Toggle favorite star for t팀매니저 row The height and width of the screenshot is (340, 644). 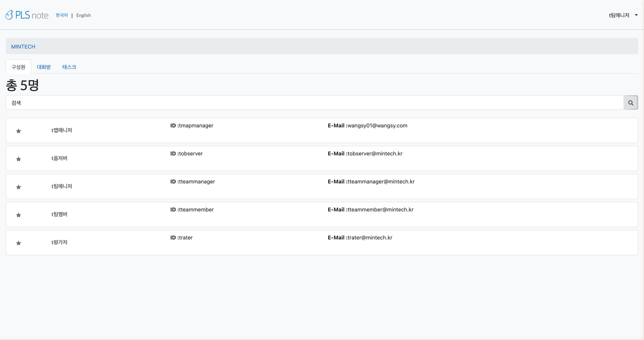[x=19, y=187]
